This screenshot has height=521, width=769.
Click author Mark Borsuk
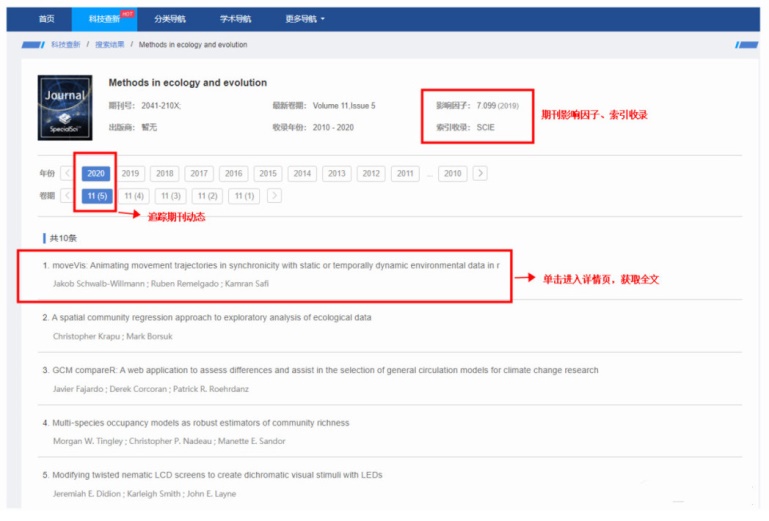coord(150,337)
